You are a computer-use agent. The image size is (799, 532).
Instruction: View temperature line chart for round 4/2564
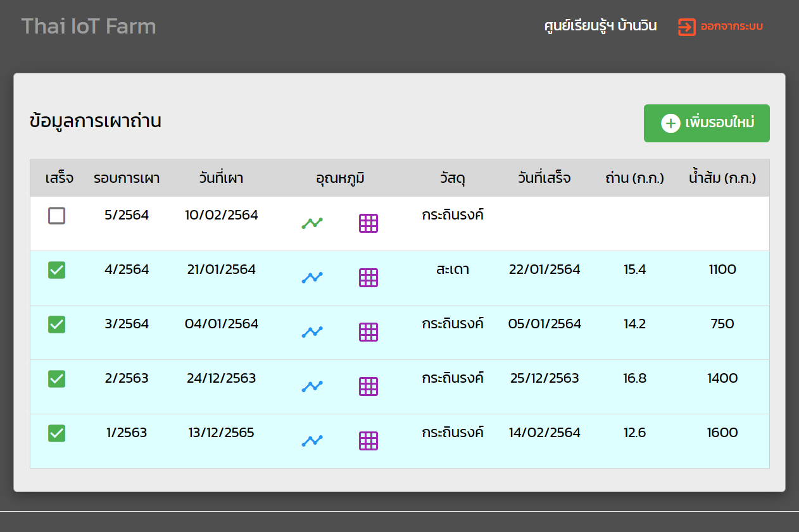click(x=312, y=277)
